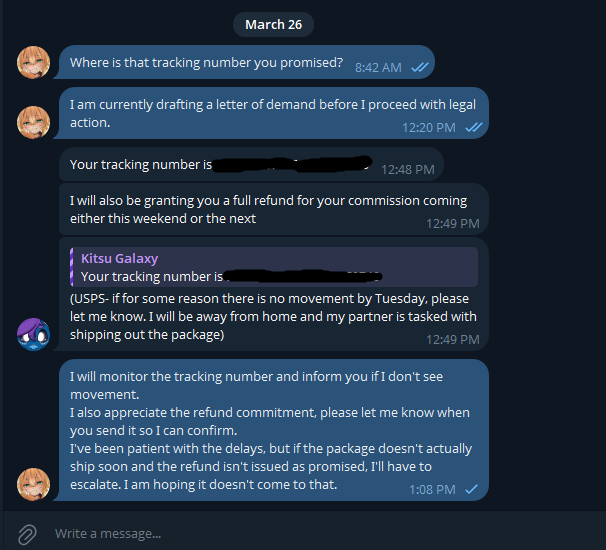Focus the Write a message input field

[300, 533]
